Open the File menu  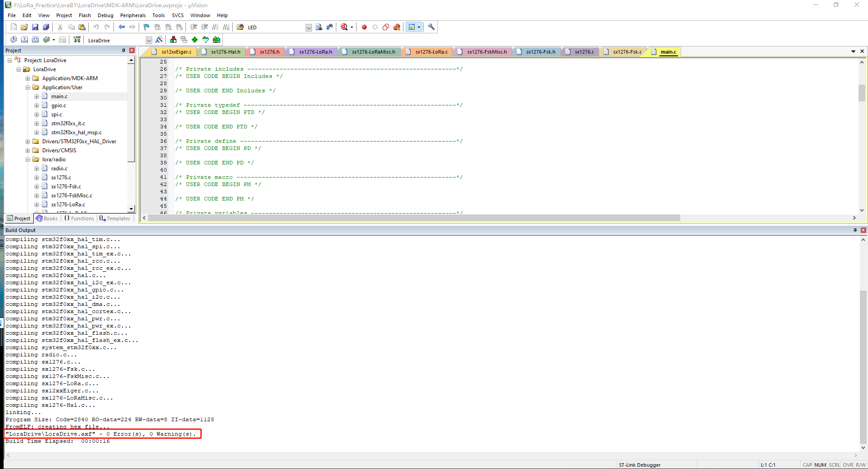(12, 15)
